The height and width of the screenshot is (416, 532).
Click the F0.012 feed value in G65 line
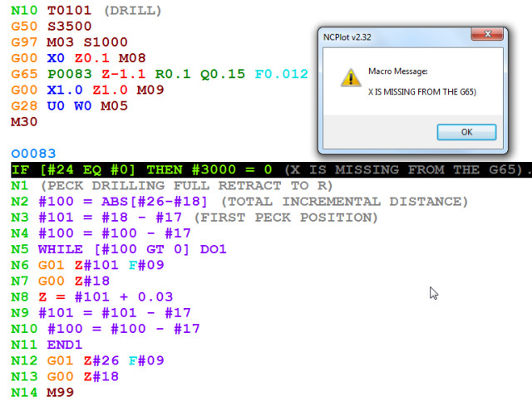click(x=281, y=74)
